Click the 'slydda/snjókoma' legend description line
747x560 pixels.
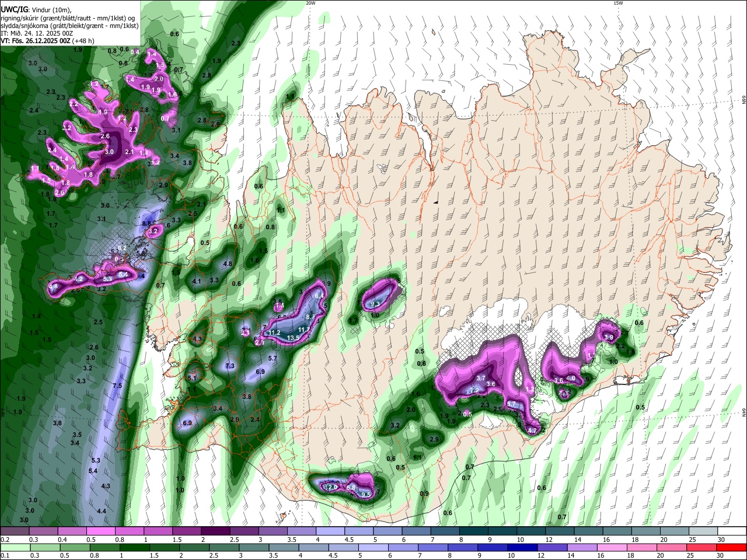point(69,26)
